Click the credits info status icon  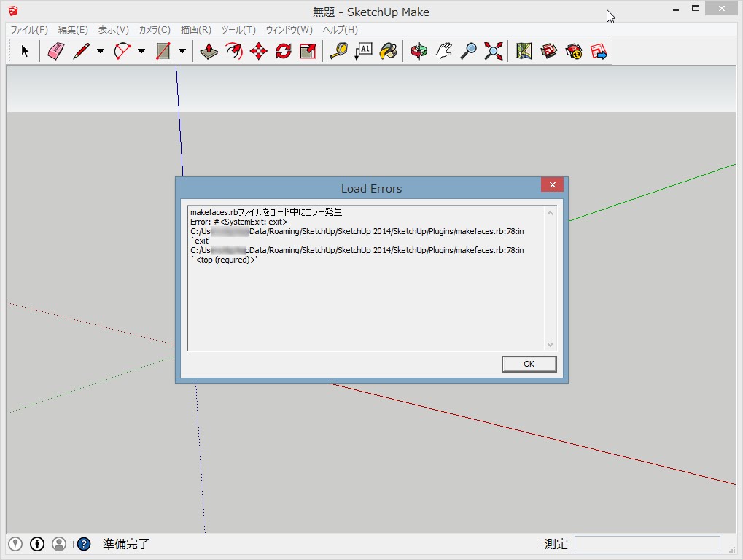point(37,544)
